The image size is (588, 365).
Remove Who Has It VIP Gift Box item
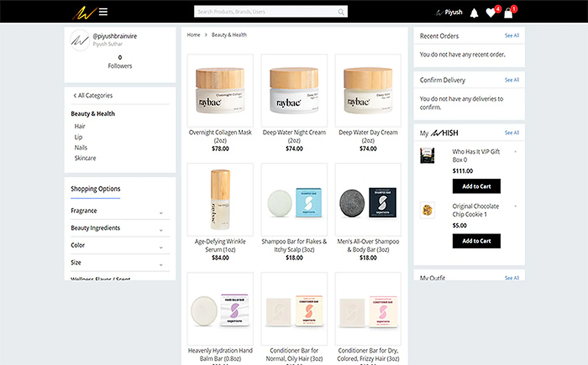tap(516, 152)
